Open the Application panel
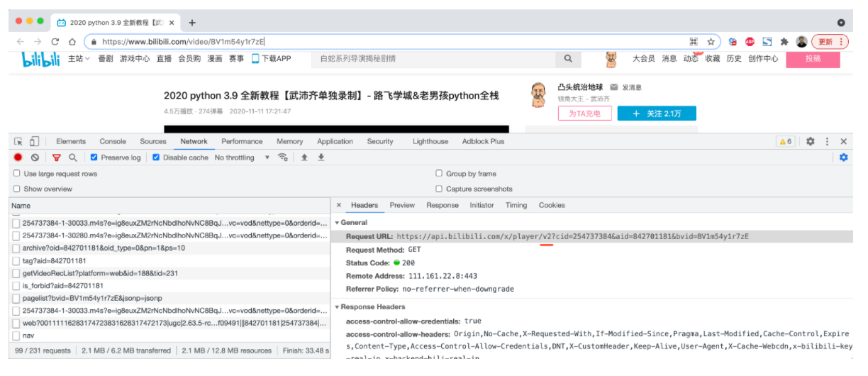 (x=335, y=141)
